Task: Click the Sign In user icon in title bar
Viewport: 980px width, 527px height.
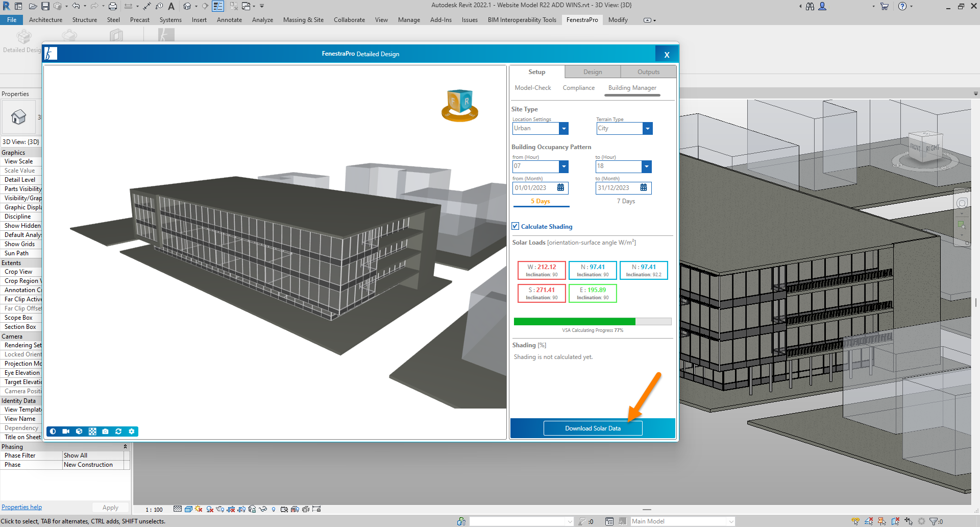Action: point(822,6)
